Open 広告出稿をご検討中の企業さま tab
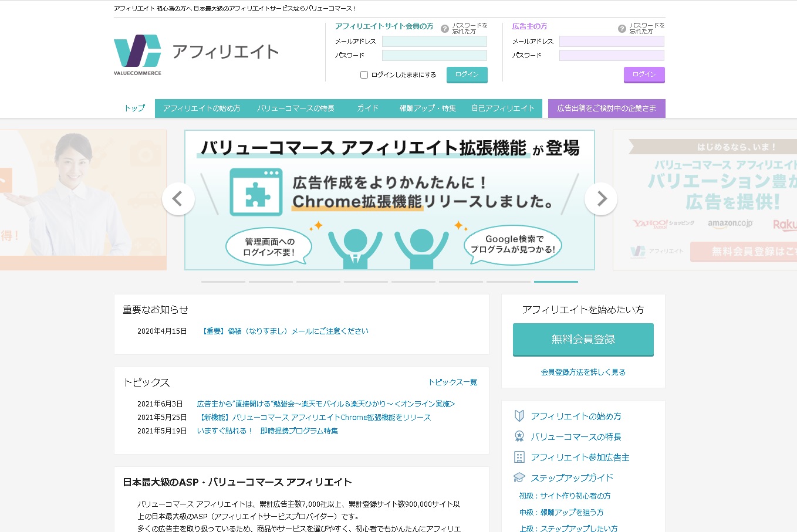 tap(607, 109)
